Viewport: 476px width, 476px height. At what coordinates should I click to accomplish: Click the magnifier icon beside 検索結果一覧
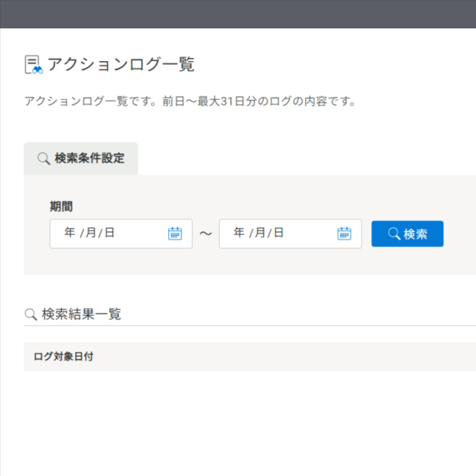[30, 315]
